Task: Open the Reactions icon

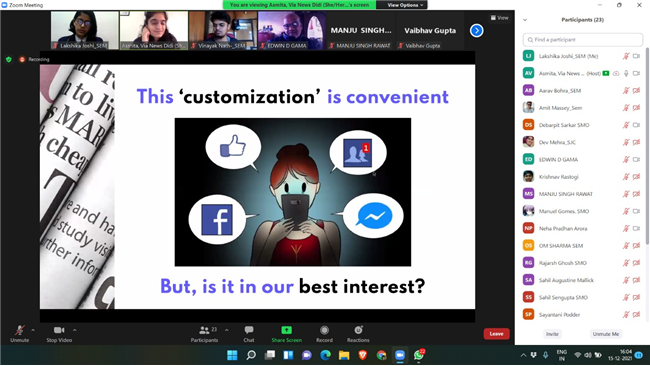Action: [358, 330]
